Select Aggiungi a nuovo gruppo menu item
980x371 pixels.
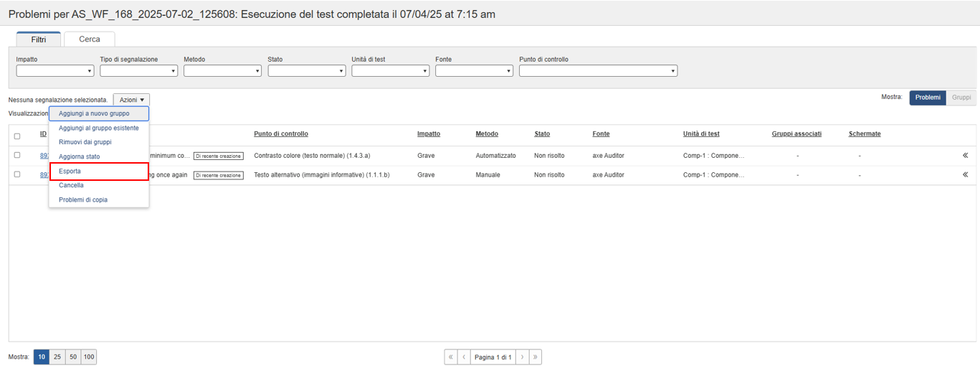coord(94,113)
